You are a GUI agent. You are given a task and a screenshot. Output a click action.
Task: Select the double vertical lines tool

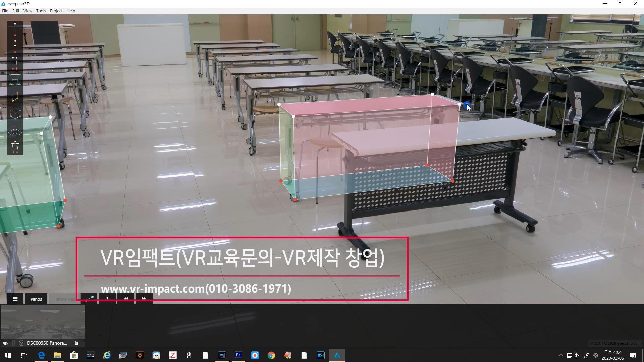point(15,63)
